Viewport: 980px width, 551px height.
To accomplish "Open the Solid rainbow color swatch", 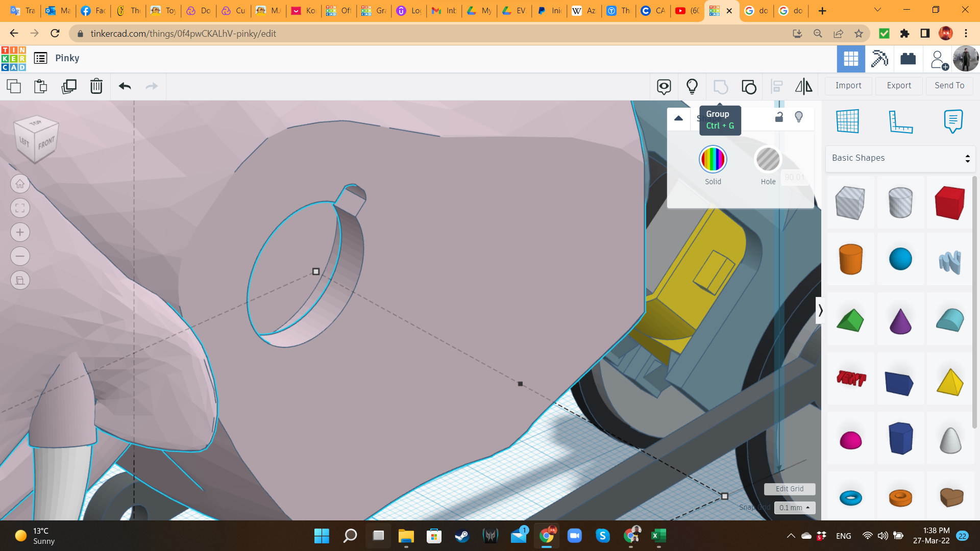I will 713,160.
